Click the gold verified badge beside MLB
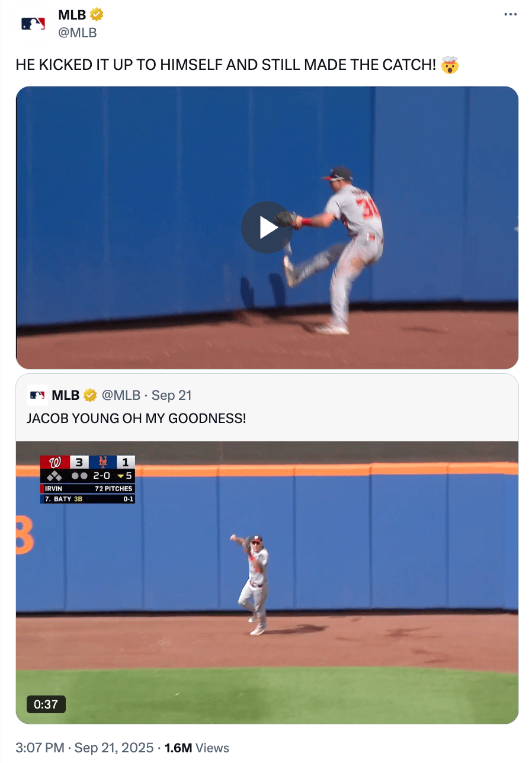532x763 pixels. pyautogui.click(x=97, y=15)
